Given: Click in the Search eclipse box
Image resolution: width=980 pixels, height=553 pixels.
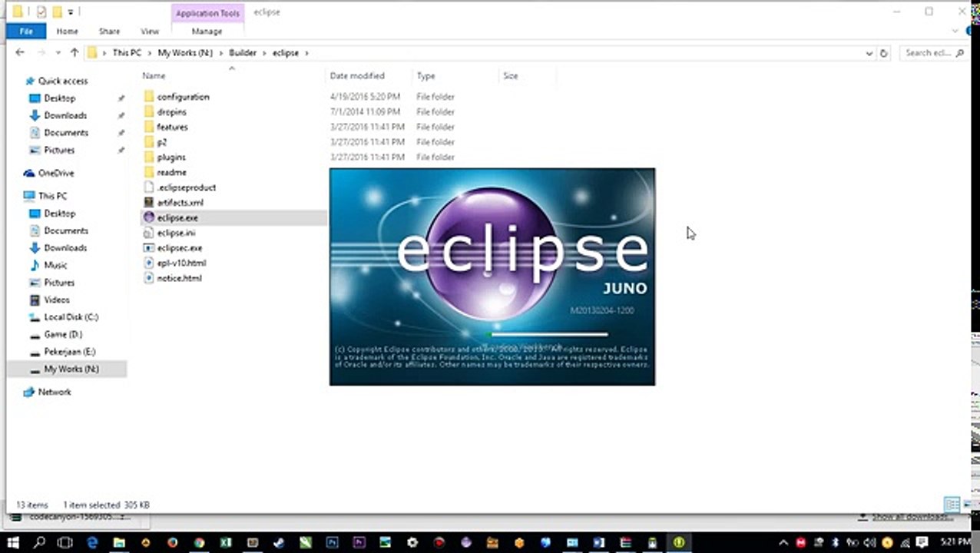Looking at the screenshot, I should coord(933,53).
